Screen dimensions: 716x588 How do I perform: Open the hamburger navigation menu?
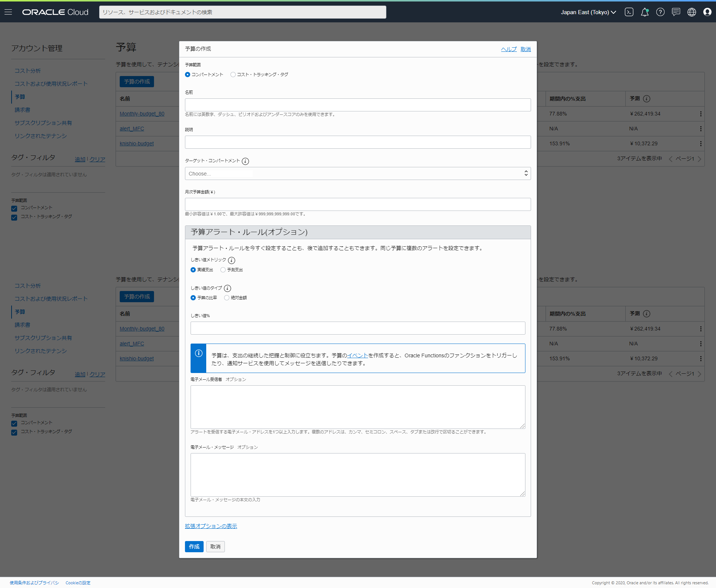(x=8, y=12)
